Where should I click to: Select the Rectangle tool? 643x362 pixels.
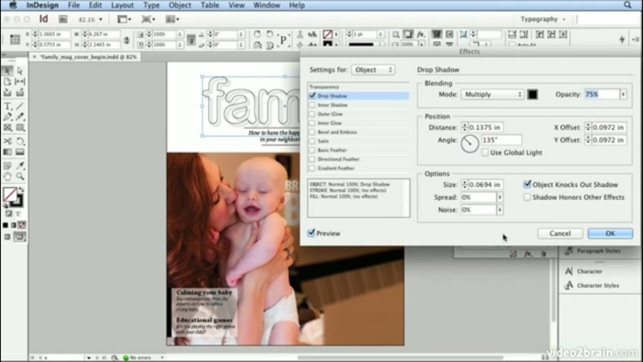20,127
